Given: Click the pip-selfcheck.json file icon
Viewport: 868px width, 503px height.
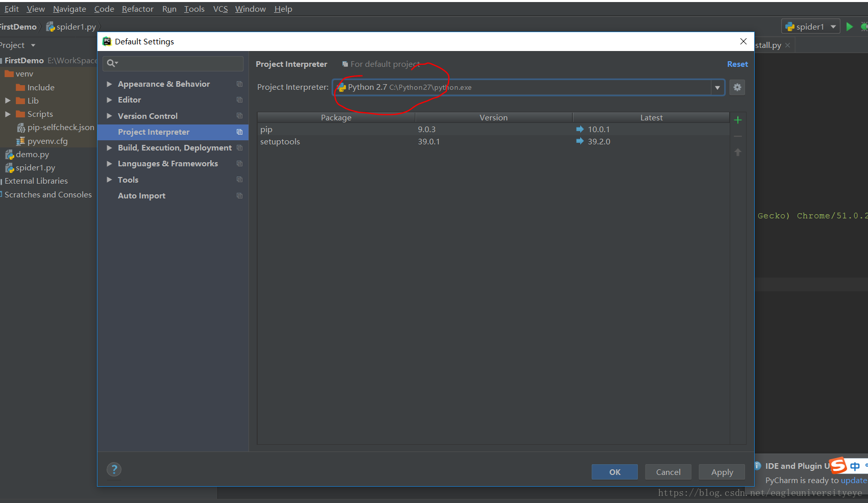Looking at the screenshot, I should click(21, 128).
